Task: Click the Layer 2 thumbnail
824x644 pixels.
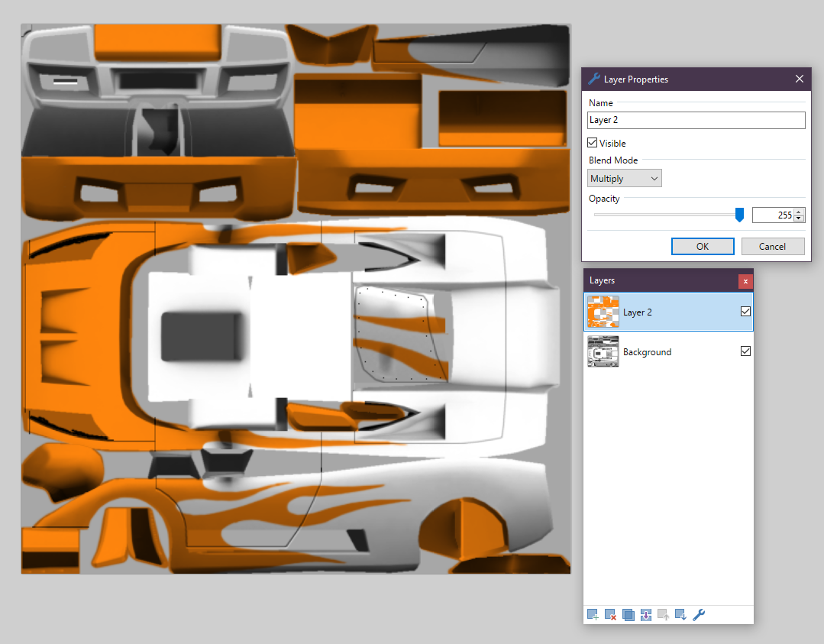Action: pyautogui.click(x=603, y=312)
